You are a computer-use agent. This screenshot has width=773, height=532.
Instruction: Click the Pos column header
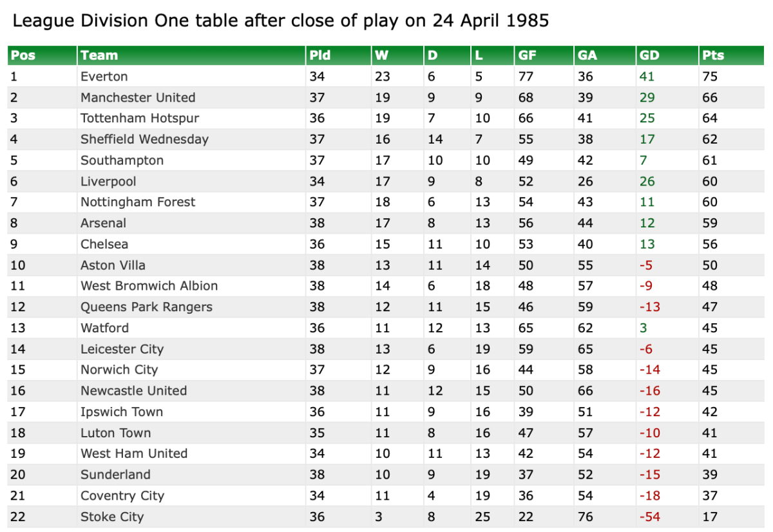click(x=23, y=55)
